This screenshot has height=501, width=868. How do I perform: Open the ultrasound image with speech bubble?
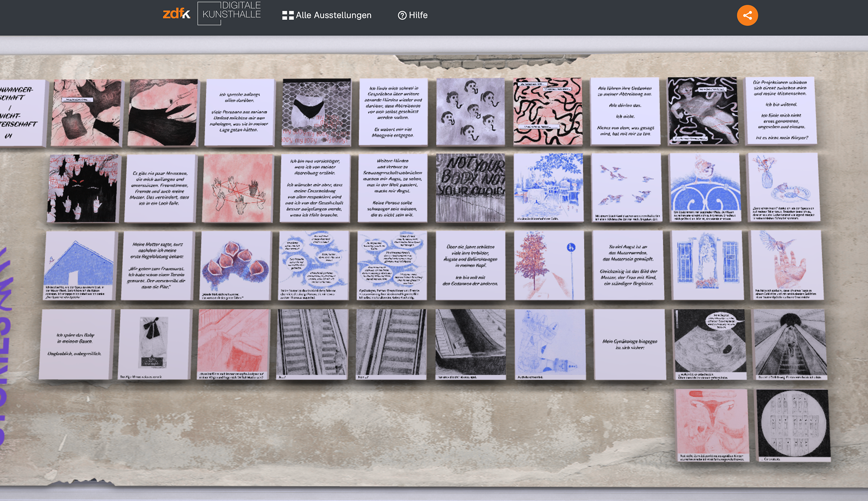click(x=709, y=345)
